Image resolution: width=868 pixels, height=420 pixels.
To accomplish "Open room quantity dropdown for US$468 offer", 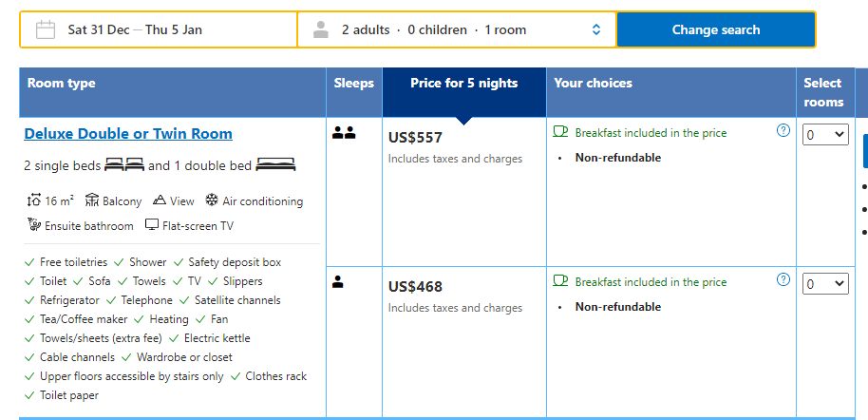I will point(825,284).
